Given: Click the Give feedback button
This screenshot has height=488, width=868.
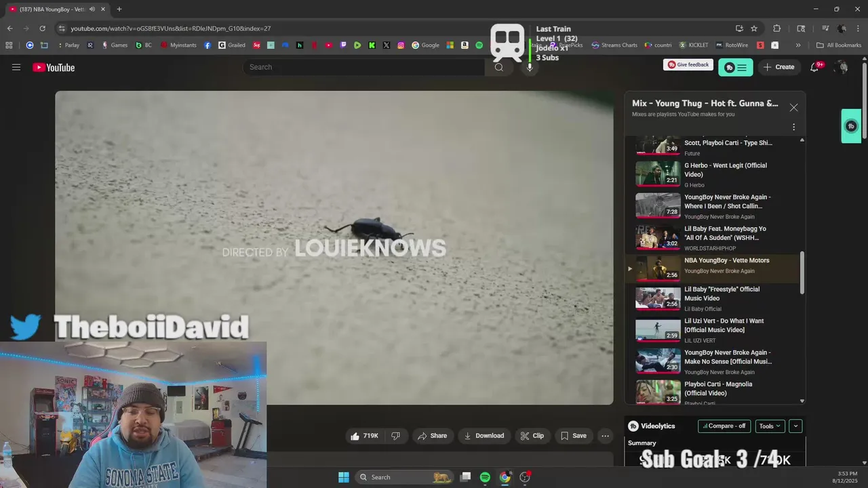Looking at the screenshot, I should tap(688, 65).
